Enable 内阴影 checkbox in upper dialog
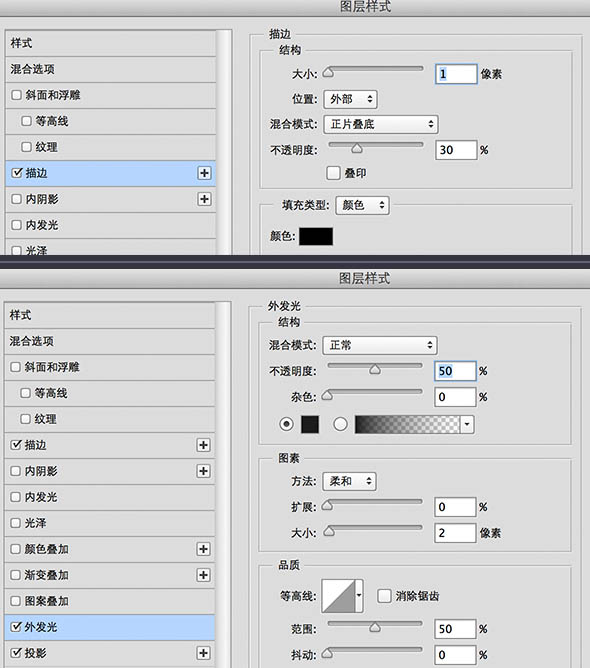Screen dimensions: 590x668 tap(16, 199)
